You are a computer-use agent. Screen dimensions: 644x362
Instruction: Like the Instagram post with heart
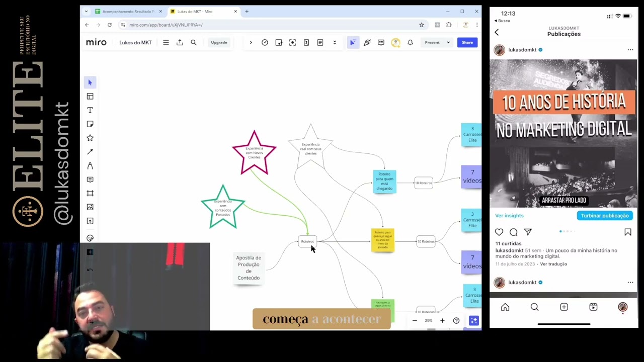tap(499, 232)
